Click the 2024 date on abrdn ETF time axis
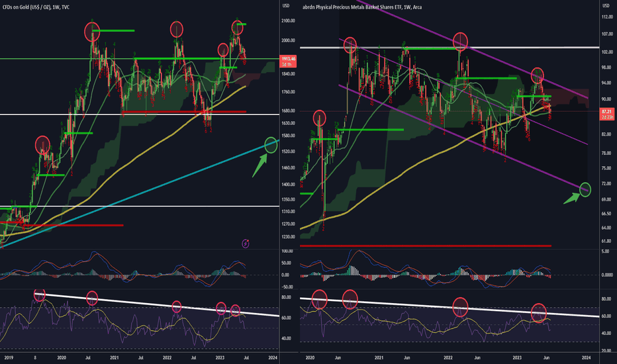 [586, 357]
